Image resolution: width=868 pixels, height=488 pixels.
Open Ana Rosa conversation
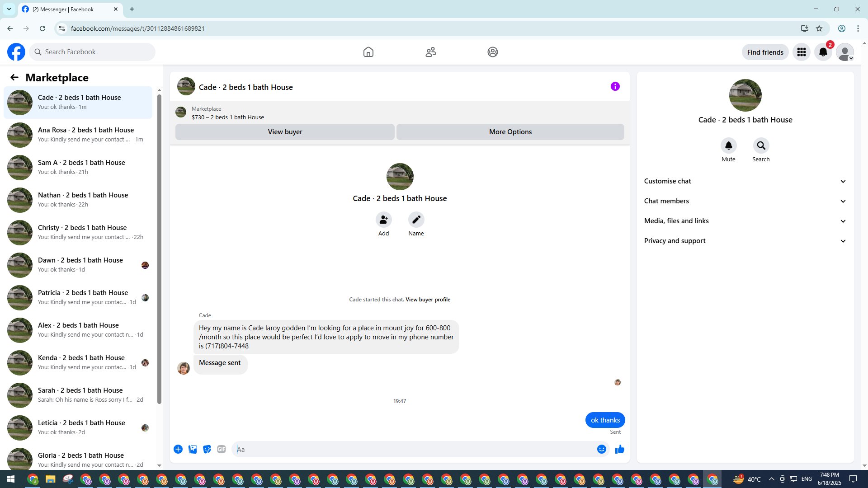(x=78, y=135)
